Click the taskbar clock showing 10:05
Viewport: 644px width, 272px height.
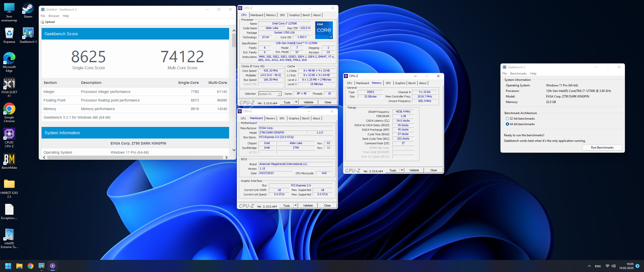630,264
